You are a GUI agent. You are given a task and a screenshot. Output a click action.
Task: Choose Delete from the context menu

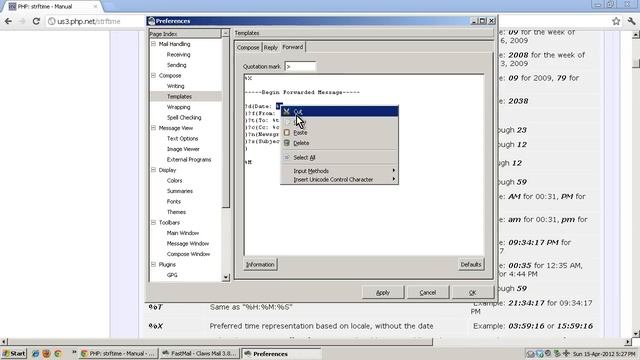click(339, 143)
